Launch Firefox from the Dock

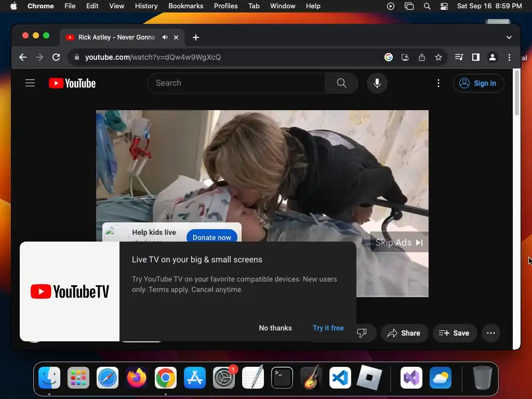click(x=137, y=378)
